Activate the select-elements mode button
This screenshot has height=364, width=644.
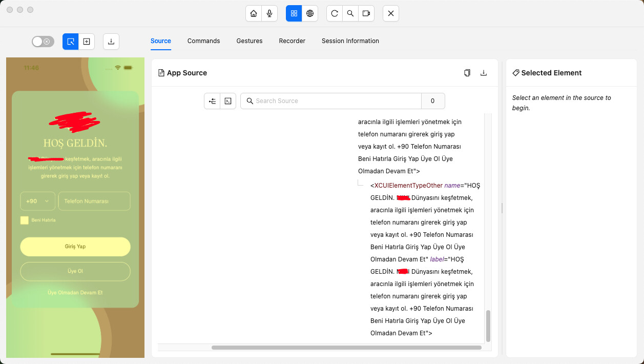coord(71,42)
